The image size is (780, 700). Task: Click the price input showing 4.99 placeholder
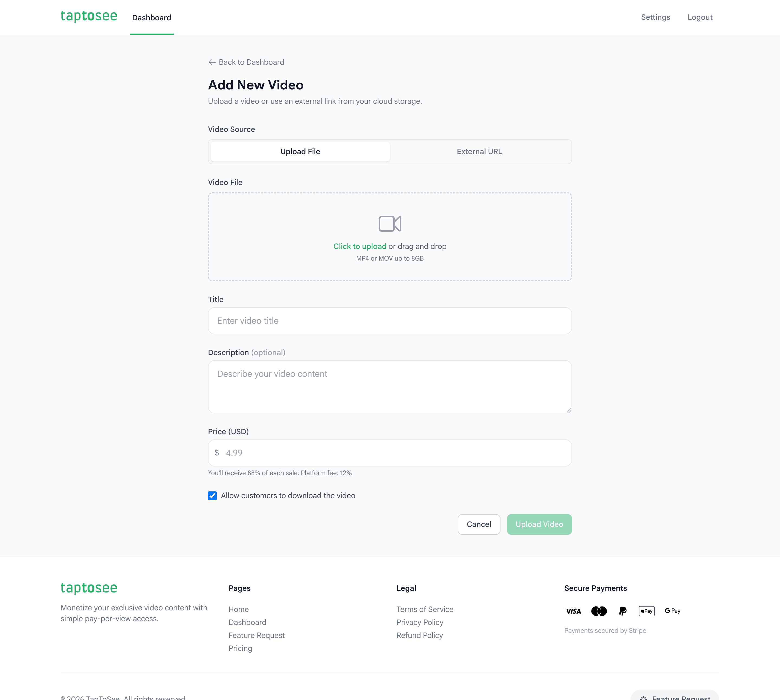tap(389, 453)
